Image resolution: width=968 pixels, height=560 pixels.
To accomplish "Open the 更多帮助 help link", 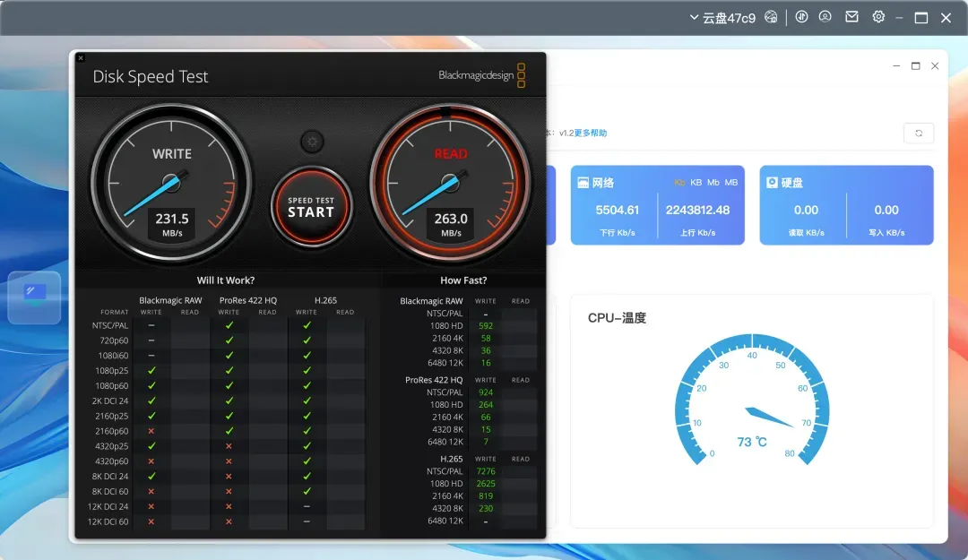I will (x=591, y=133).
